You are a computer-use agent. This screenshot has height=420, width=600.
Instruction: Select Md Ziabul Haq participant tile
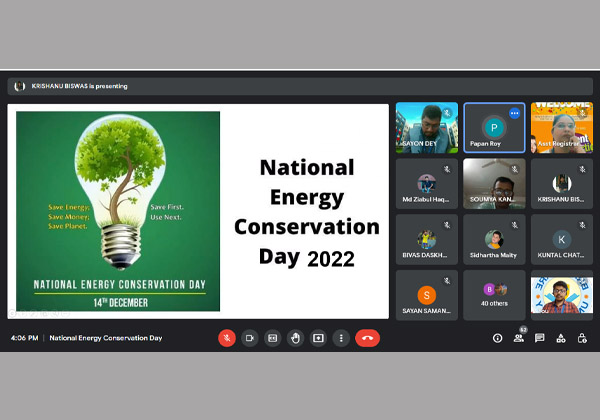click(x=427, y=184)
